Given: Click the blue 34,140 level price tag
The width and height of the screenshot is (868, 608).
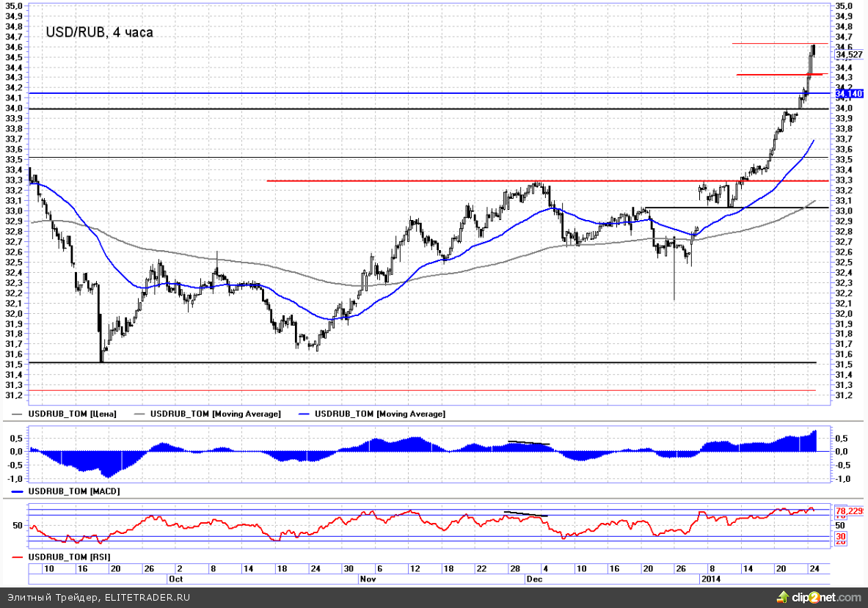Looking at the screenshot, I should tap(848, 94).
